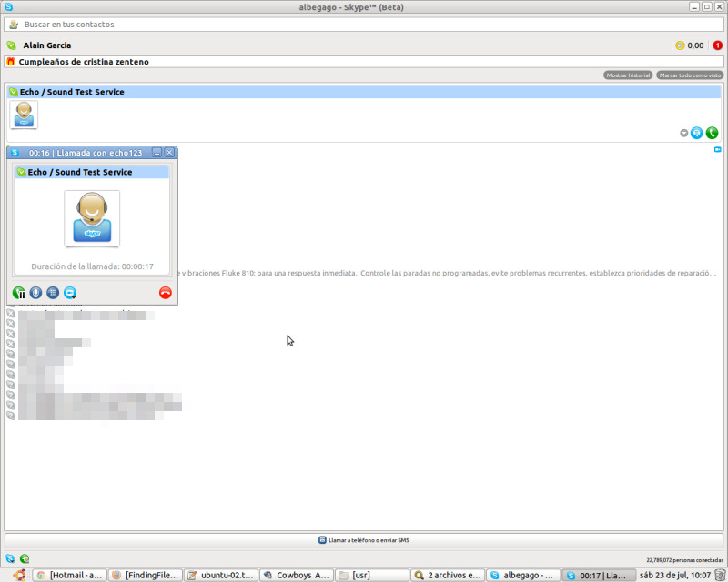The image size is (728, 582).
Task: Click Skype logo in main window title bar
Action: 8,7
